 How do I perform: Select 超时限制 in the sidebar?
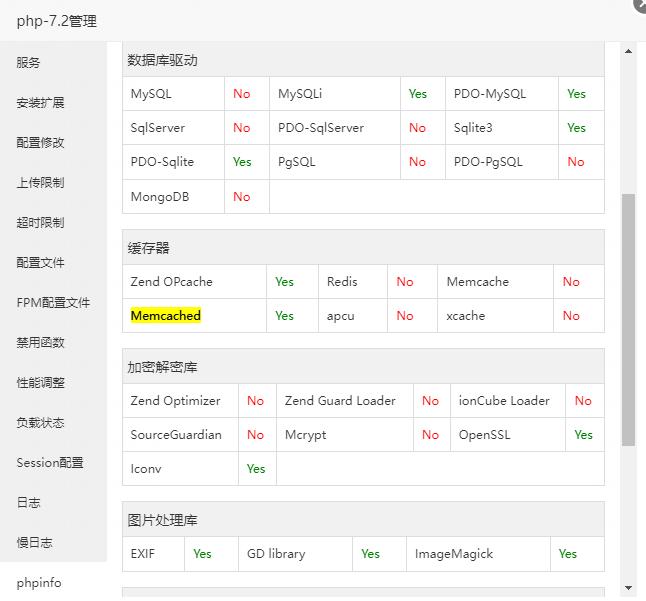40,223
